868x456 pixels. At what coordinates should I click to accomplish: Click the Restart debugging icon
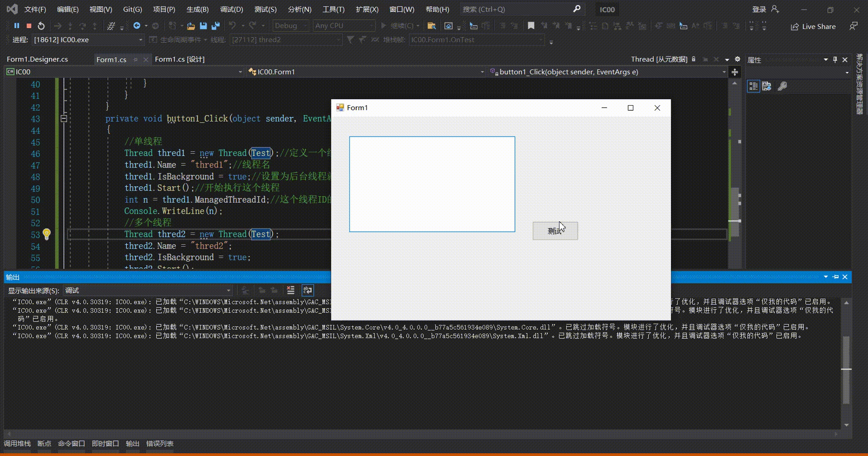pyautogui.click(x=41, y=26)
